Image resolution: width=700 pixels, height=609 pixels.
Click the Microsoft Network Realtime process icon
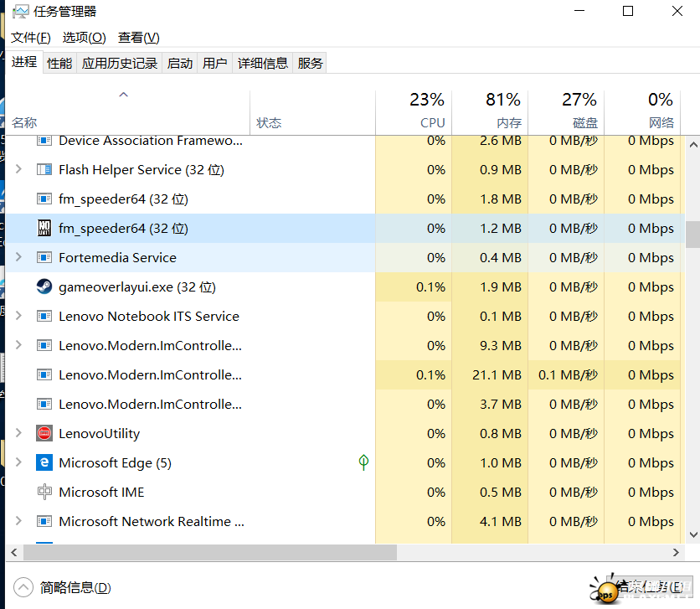44,521
